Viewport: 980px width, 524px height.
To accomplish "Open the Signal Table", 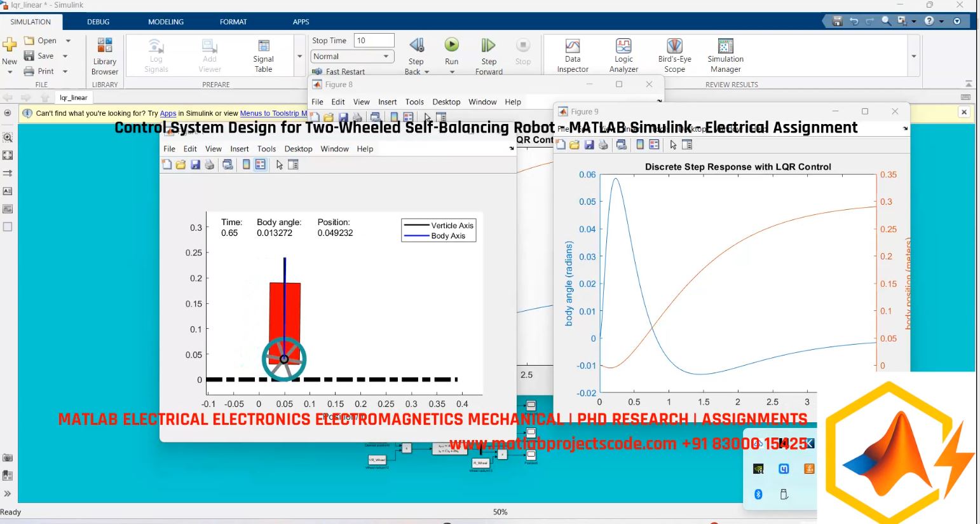I will tap(262, 55).
